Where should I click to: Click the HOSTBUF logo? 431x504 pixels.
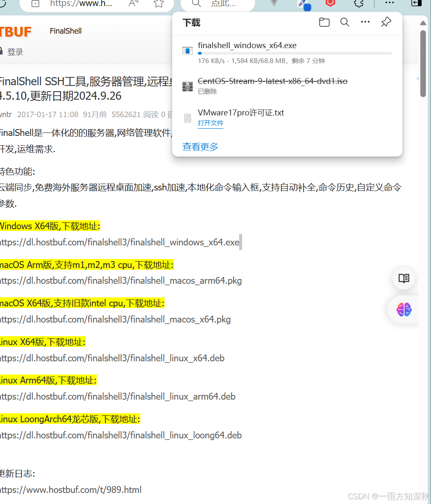(15, 32)
